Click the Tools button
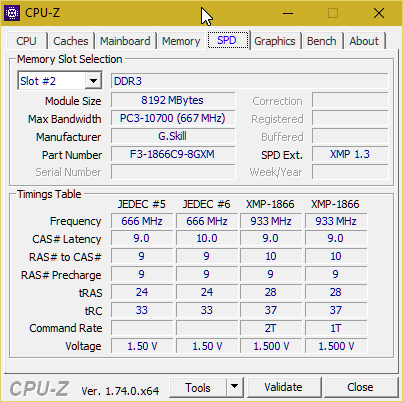403x402 pixels. [198, 387]
